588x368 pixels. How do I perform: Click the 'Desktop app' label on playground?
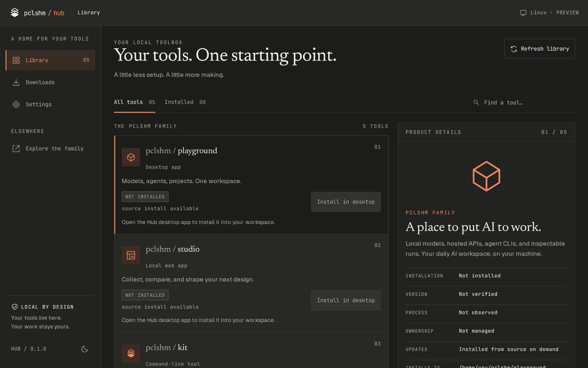pos(163,167)
